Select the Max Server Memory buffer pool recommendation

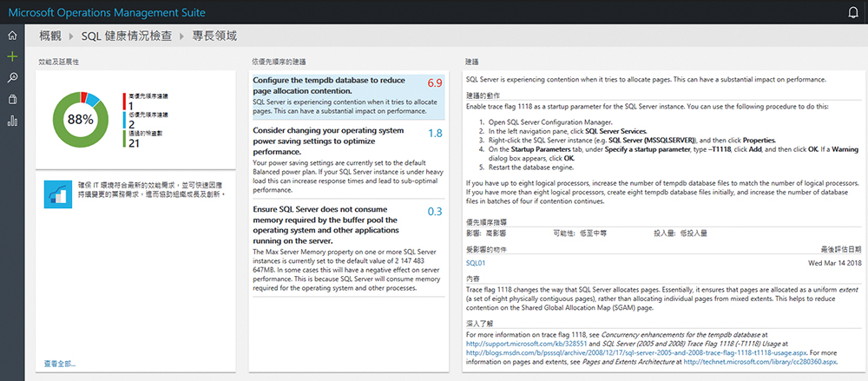(x=348, y=248)
